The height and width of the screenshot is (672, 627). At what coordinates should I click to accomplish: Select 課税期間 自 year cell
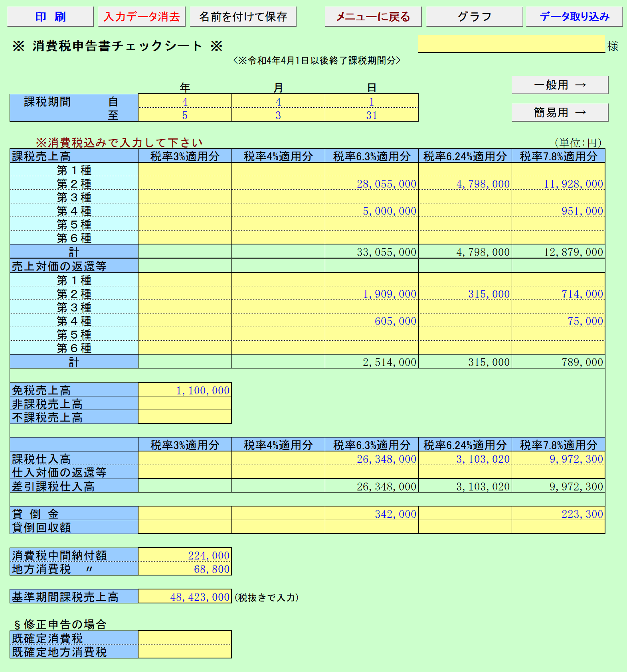tap(185, 101)
